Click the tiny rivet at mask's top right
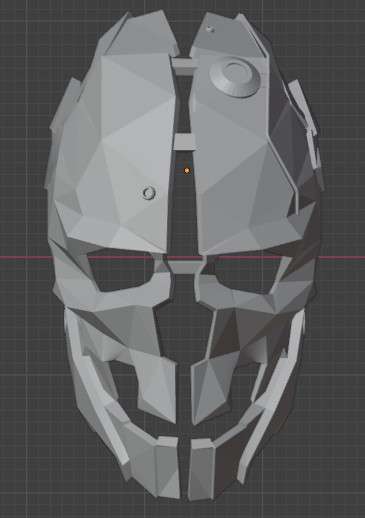 click(210, 29)
